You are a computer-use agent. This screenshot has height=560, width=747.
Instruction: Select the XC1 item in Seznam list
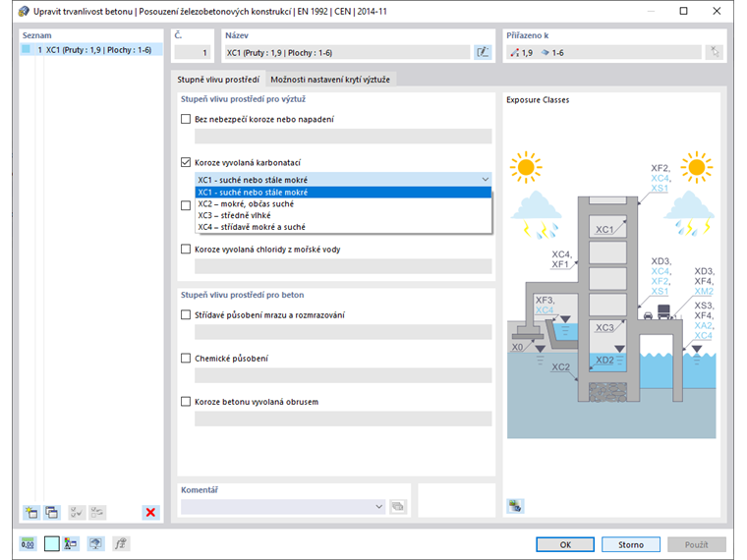pos(91,49)
